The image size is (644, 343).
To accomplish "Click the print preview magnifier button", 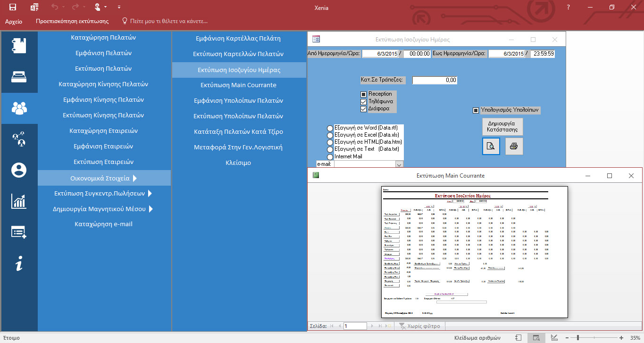I will pyautogui.click(x=491, y=146).
